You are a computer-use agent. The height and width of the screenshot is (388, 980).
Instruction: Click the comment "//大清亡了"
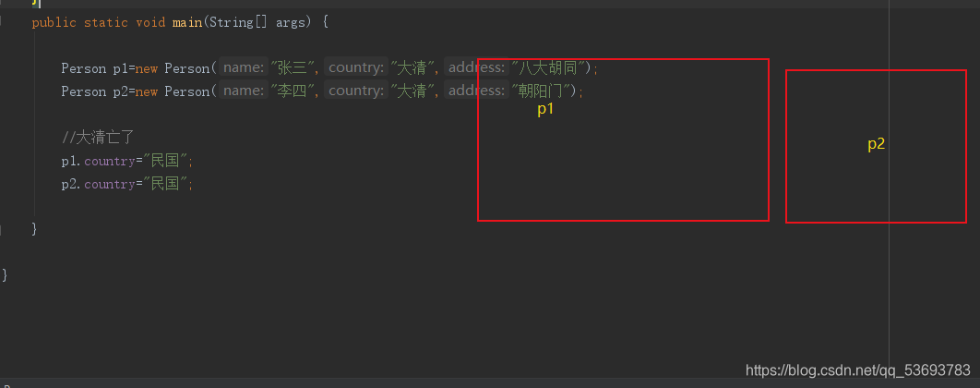[x=98, y=137]
